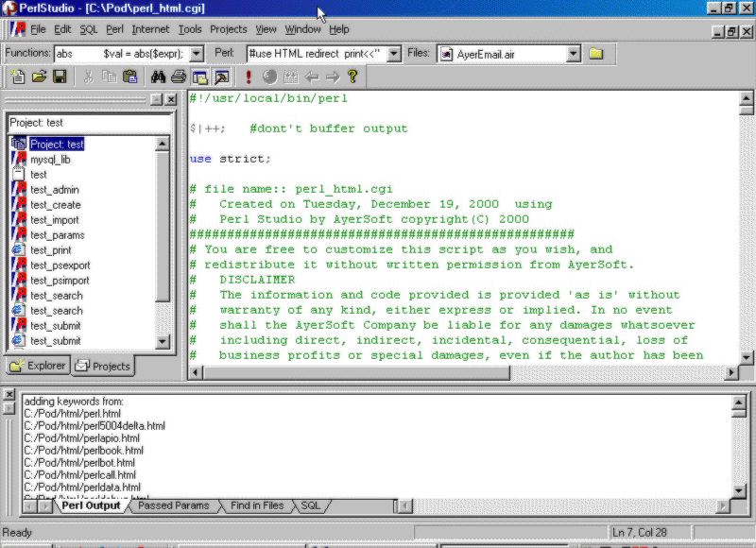The width and height of the screenshot is (756, 548).
Task: Switch to the Passed Params tab
Action: 173,506
